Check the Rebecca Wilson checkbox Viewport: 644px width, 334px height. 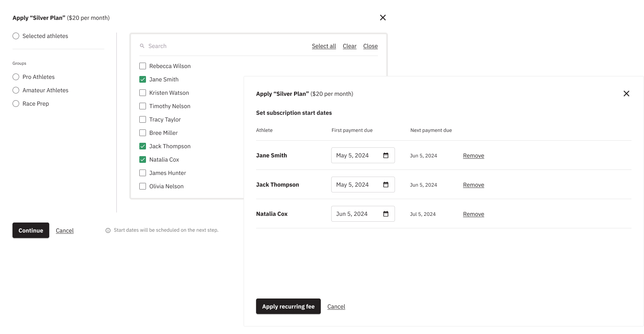pos(143,66)
